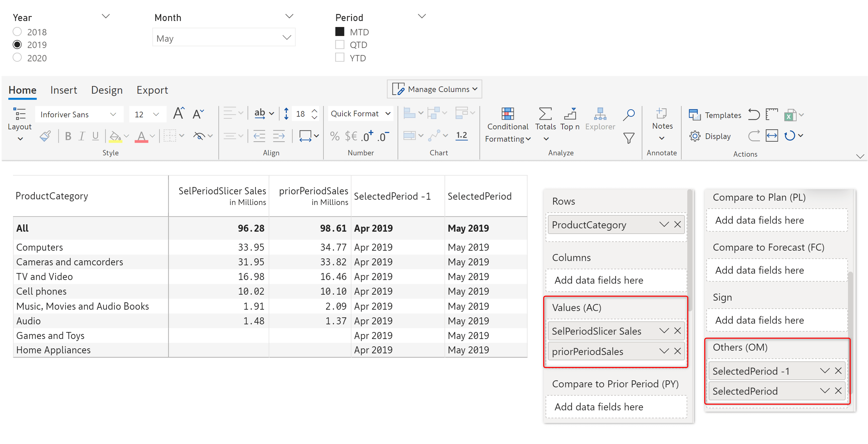Viewport: 868px width, 444px height.
Task: Select the 2018 year radio button
Action: (x=17, y=32)
